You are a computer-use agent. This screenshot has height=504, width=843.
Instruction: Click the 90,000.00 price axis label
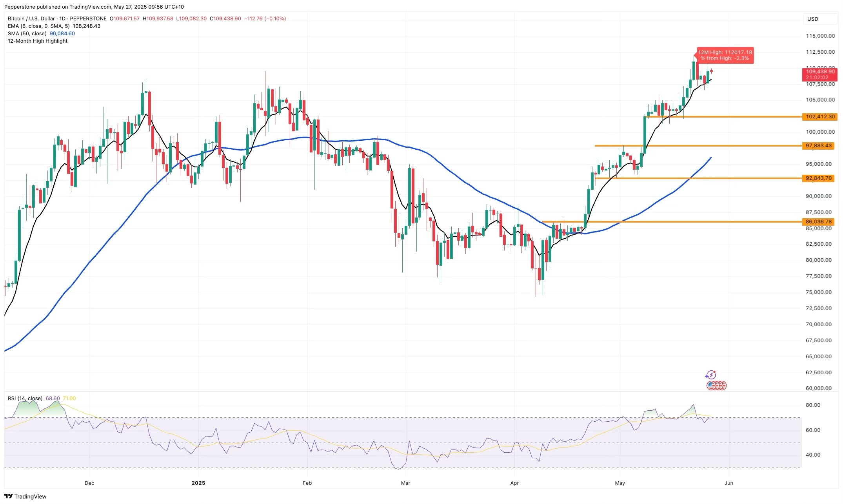click(819, 196)
